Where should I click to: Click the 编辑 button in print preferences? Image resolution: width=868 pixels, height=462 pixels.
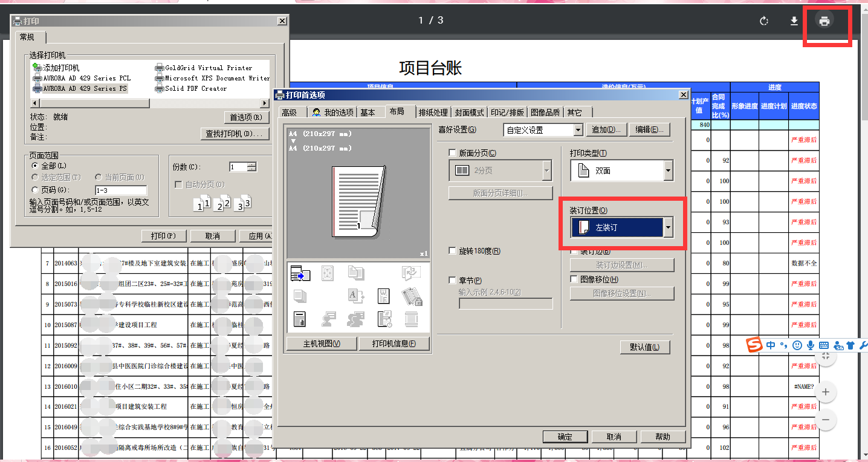650,130
